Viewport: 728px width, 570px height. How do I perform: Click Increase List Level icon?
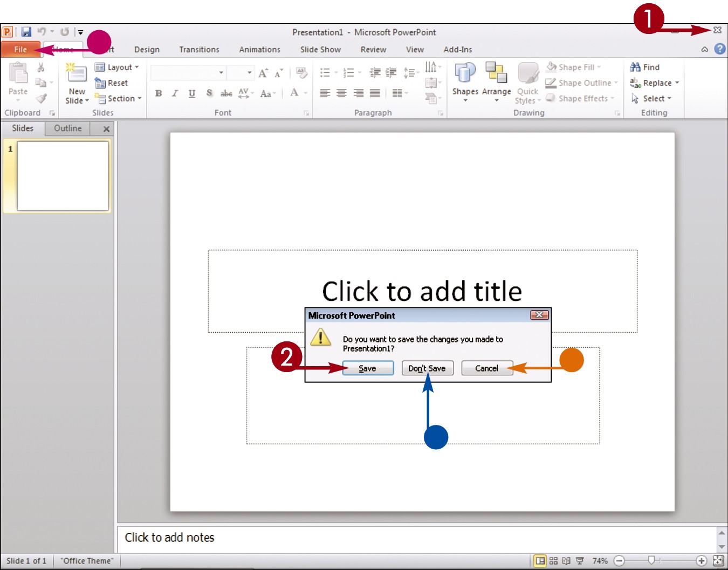click(392, 72)
